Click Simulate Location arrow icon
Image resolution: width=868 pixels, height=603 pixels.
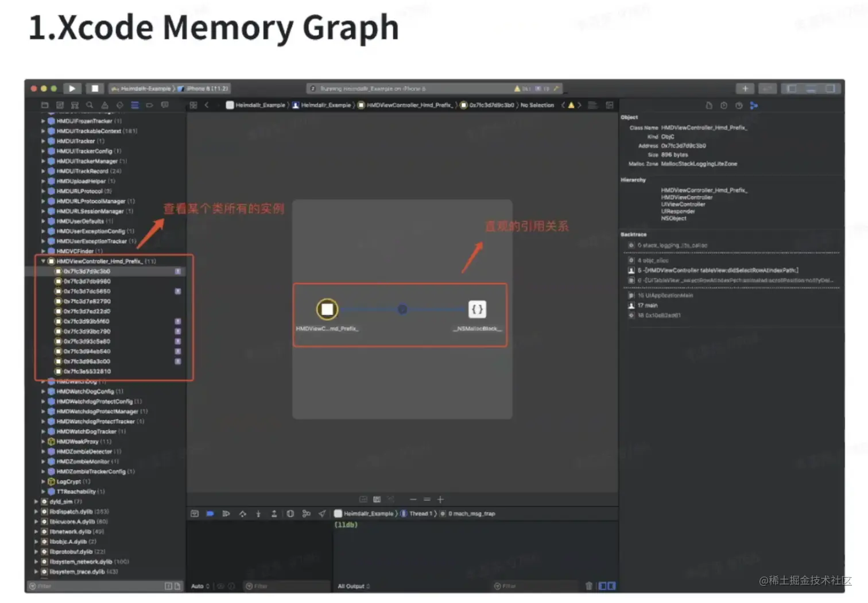click(x=322, y=513)
